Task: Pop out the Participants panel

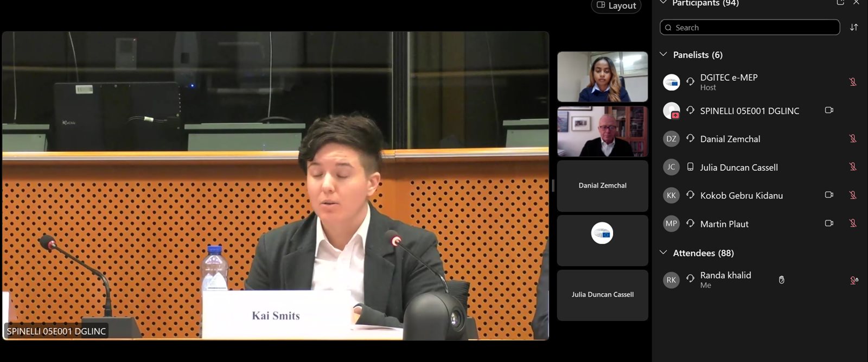Action: point(840,3)
